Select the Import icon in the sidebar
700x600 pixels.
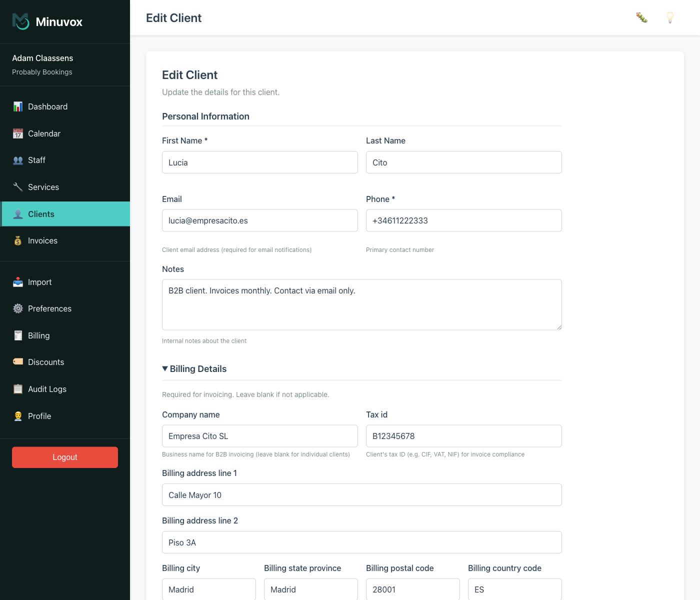(x=18, y=282)
